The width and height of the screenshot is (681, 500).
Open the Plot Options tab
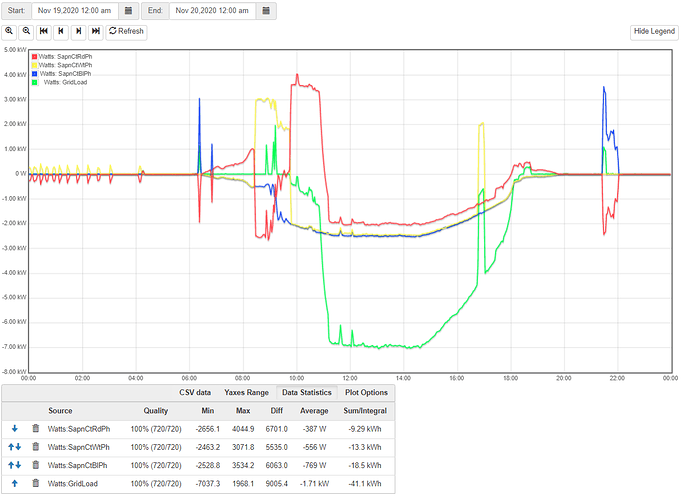[366, 393]
